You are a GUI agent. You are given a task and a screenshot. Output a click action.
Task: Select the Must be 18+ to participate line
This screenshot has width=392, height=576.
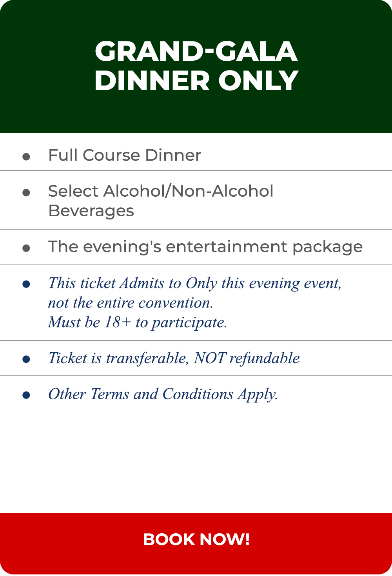pyautogui.click(x=138, y=322)
